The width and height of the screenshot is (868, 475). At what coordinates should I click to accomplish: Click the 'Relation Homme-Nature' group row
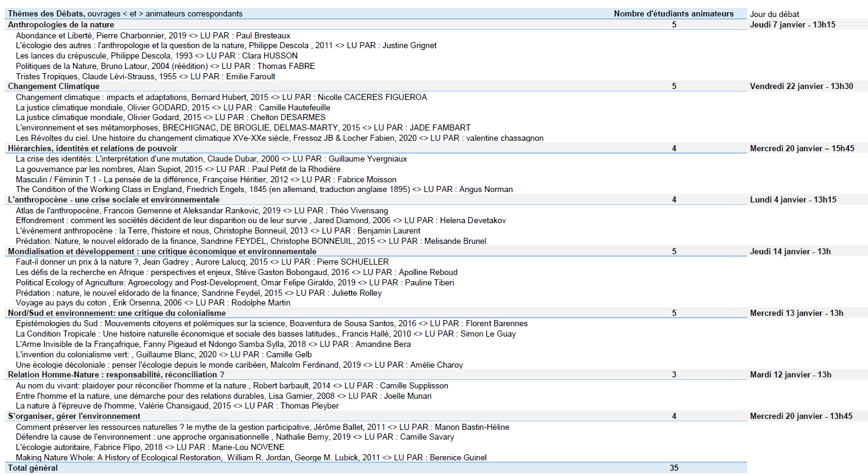pyautogui.click(x=116, y=374)
